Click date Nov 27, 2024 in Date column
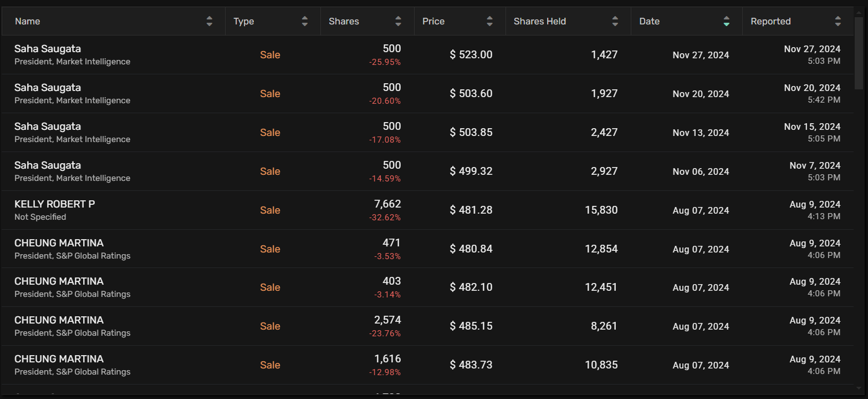The height and width of the screenshot is (399, 868). click(701, 55)
